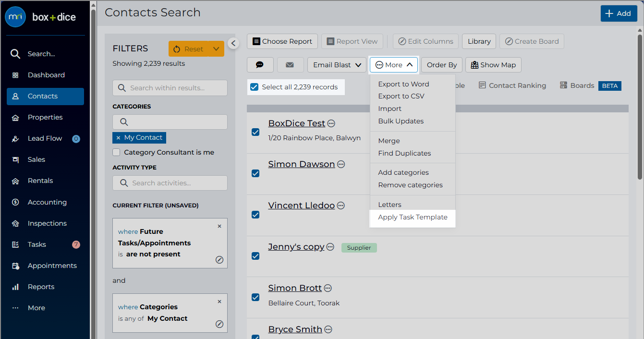This screenshot has height=339, width=644.
Task: Toggle Select all 2,239 records
Action: [x=255, y=87]
